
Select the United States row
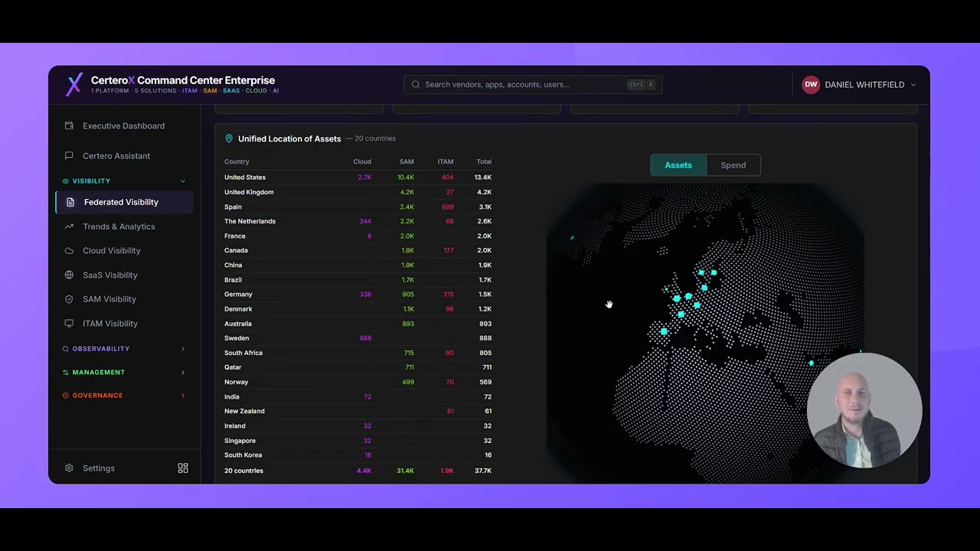(358, 178)
